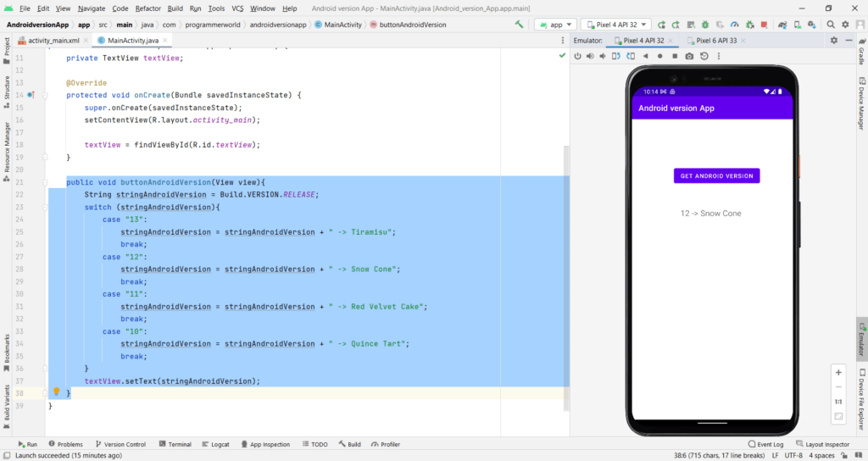Toggle the Build Variants panel
868x461 pixels.
[x=7, y=407]
